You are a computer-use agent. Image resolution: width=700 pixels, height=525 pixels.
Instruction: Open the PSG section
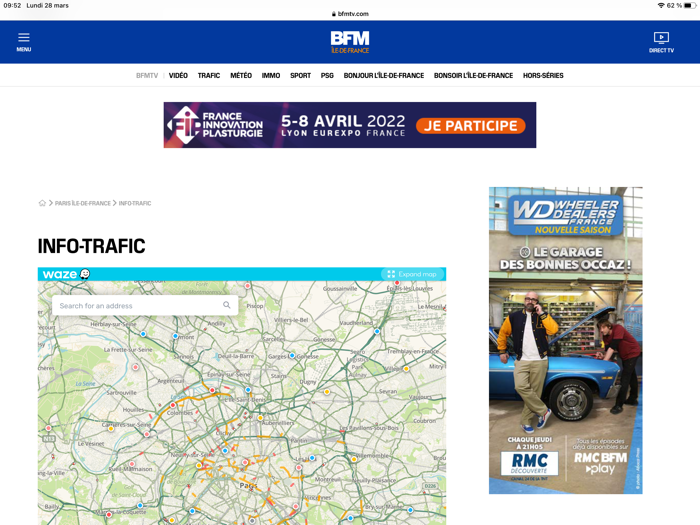click(327, 75)
